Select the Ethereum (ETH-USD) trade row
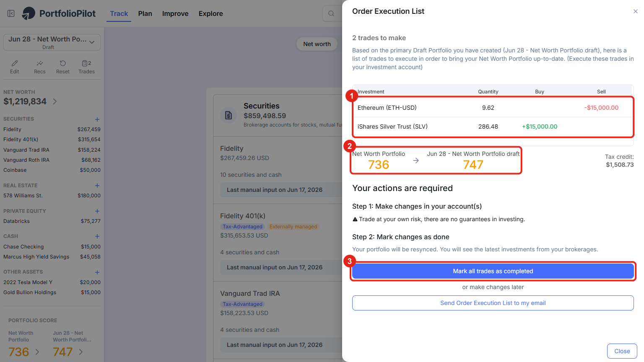This screenshot has height=362, width=644. (493, 108)
